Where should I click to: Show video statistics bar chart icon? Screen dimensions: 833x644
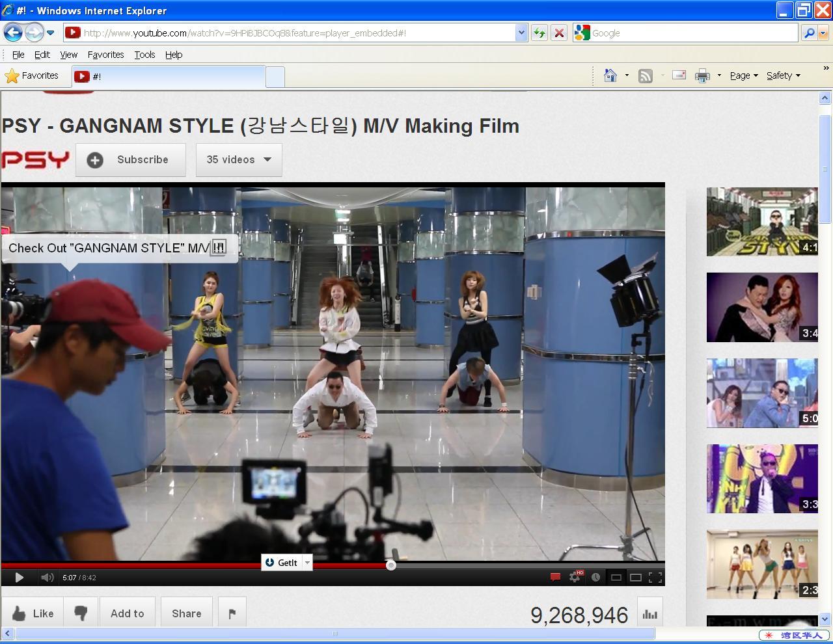(649, 613)
